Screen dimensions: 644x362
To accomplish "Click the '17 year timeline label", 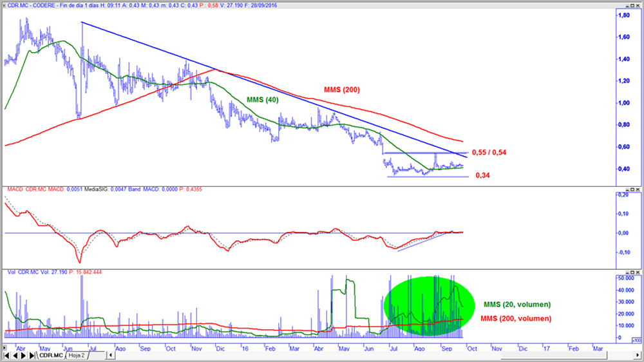I will (546, 348).
